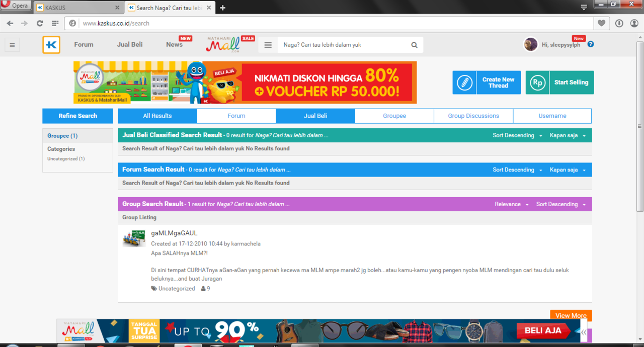Select the All Results tab
The image size is (644, 347).
coord(157,116)
